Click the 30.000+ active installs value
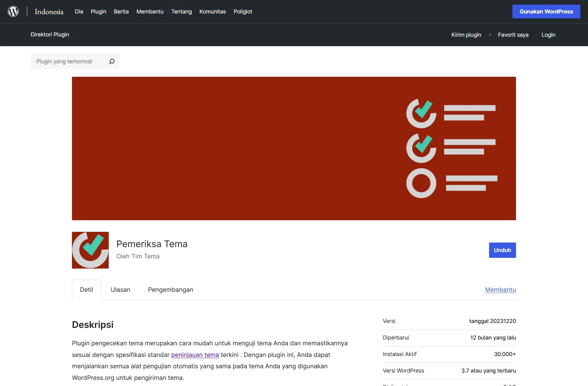This screenshot has height=386, width=588. (505, 354)
